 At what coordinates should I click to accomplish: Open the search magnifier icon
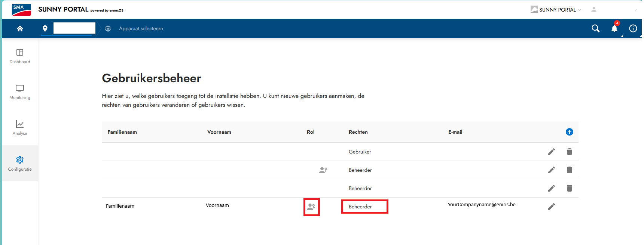(x=595, y=28)
